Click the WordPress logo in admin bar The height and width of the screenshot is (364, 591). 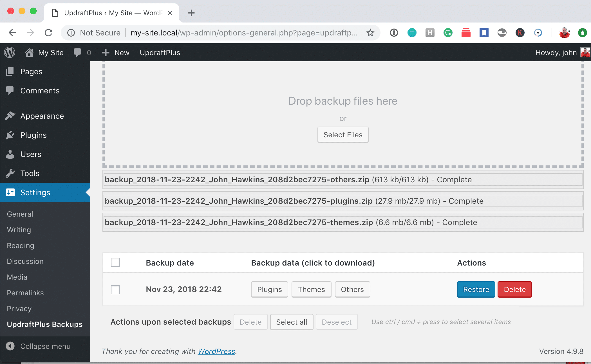click(x=10, y=53)
